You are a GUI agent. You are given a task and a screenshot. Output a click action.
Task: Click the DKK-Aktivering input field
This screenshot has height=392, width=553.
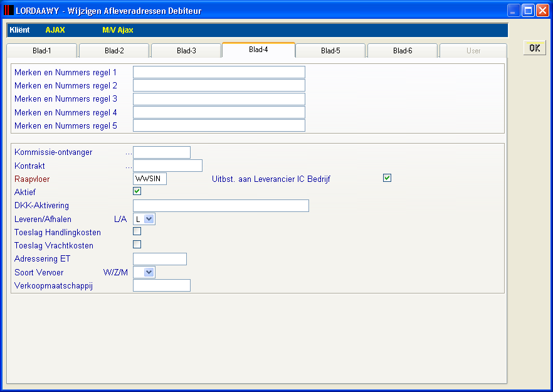[x=221, y=206]
